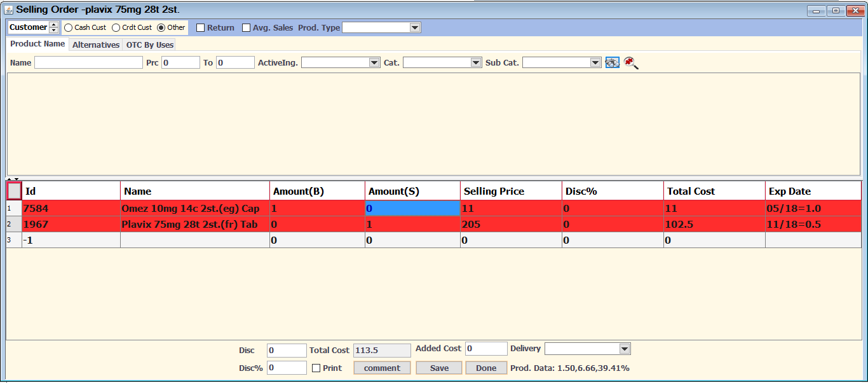Open the Alternatives tab
Screen dimensions: 868x383
point(96,45)
